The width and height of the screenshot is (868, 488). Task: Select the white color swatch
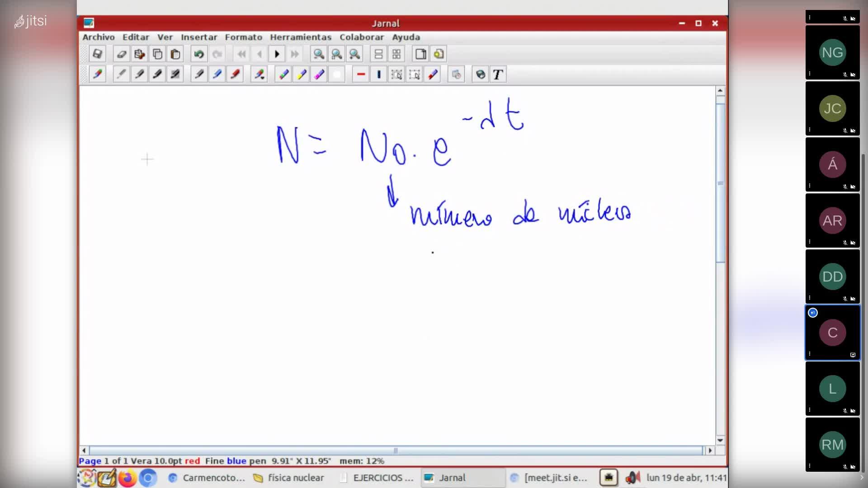[x=337, y=75]
